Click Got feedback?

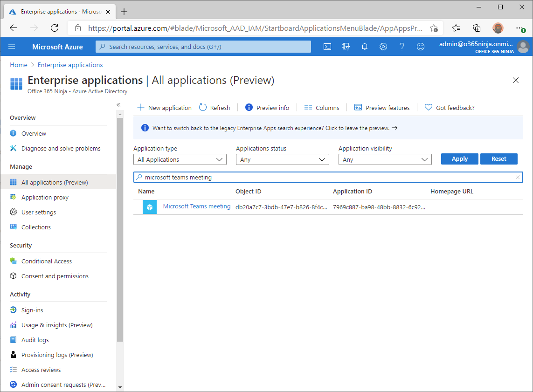coord(450,108)
